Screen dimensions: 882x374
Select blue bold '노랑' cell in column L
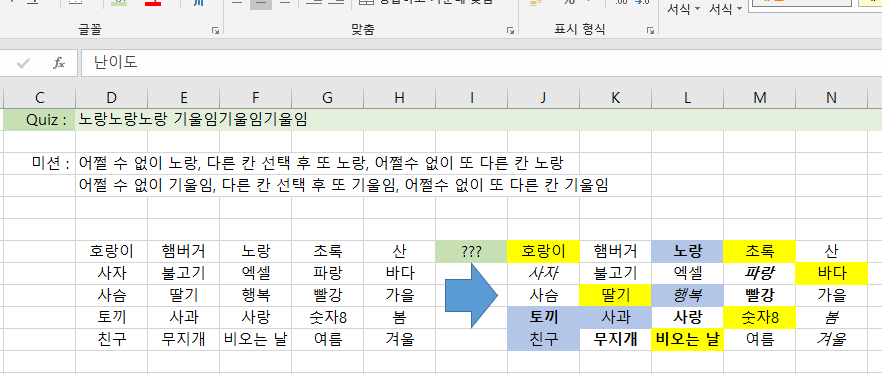pos(687,251)
